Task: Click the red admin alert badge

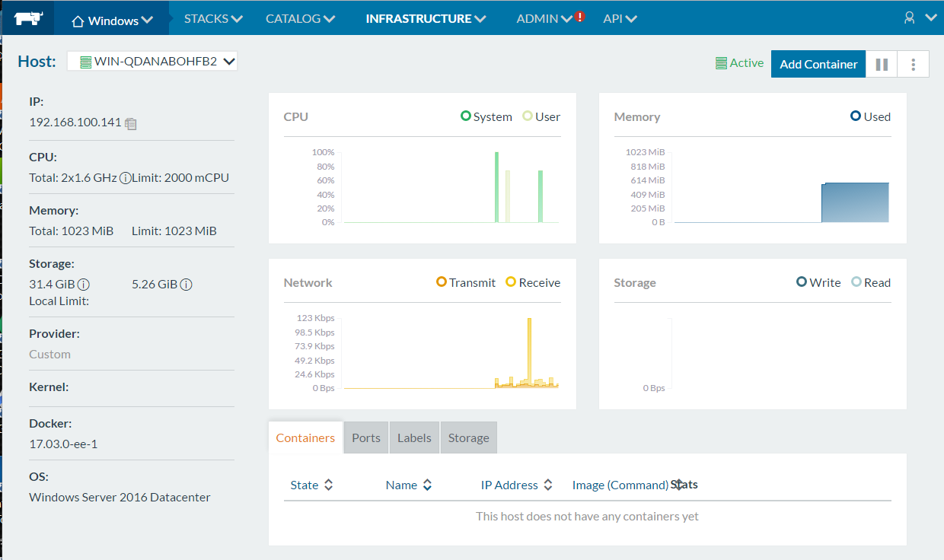Action: coord(580,16)
